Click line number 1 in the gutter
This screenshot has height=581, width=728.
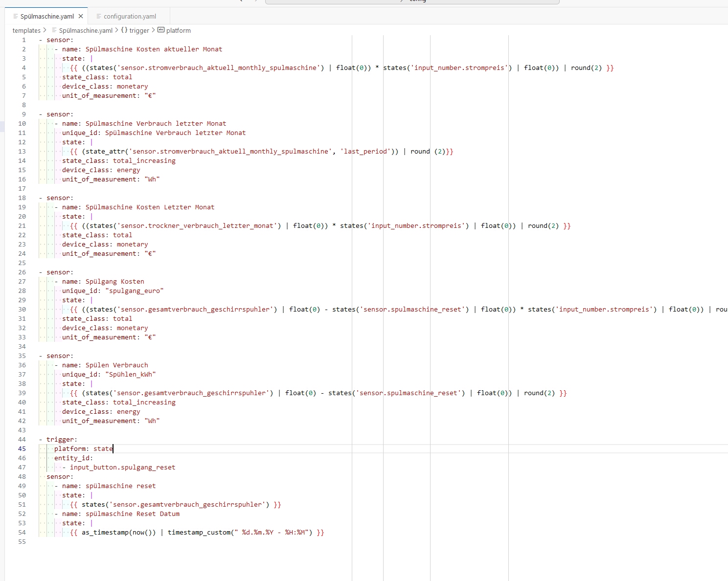click(x=23, y=40)
